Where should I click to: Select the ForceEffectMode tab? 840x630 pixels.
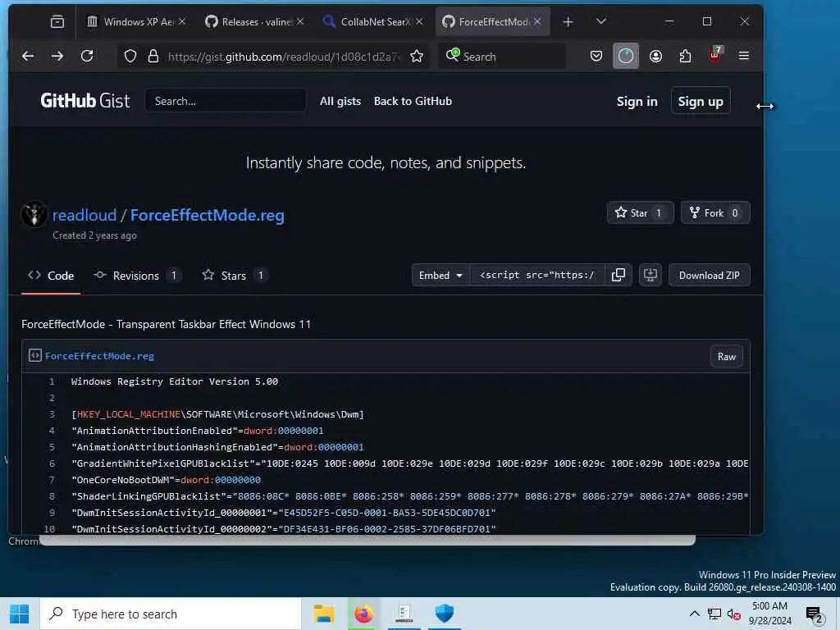point(492,21)
